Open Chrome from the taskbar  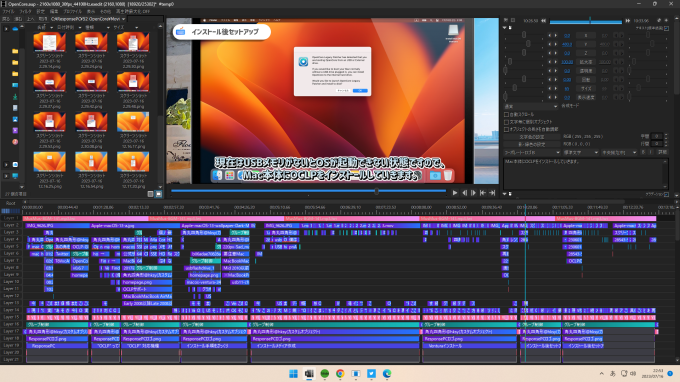coord(340,373)
